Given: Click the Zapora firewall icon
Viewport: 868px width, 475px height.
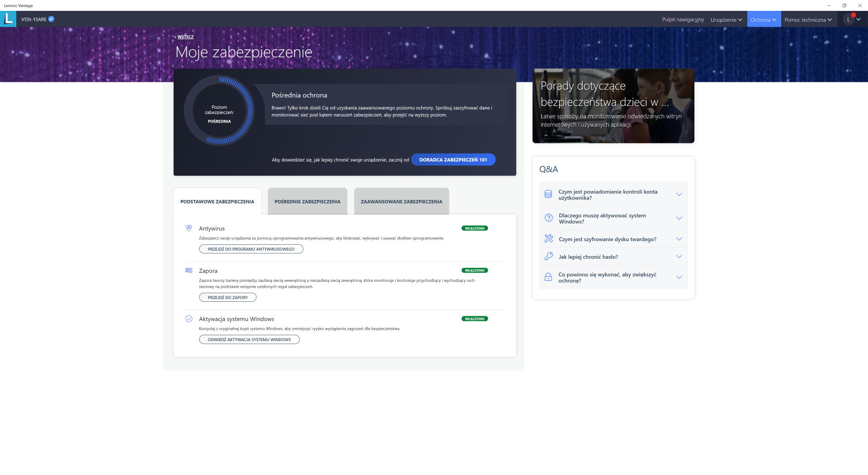Looking at the screenshot, I should pyautogui.click(x=189, y=271).
